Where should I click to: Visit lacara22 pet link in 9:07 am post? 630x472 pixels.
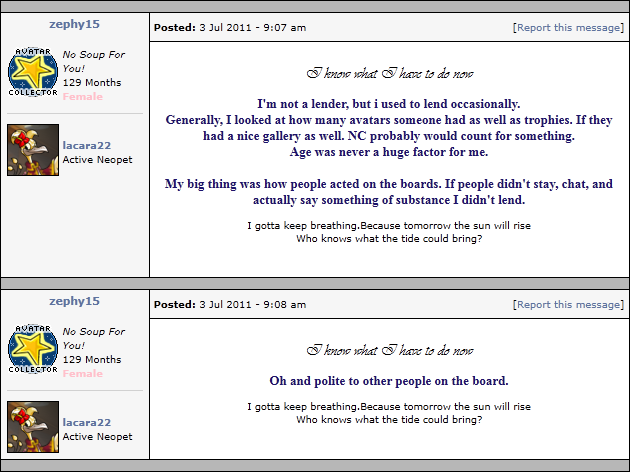tap(87, 145)
